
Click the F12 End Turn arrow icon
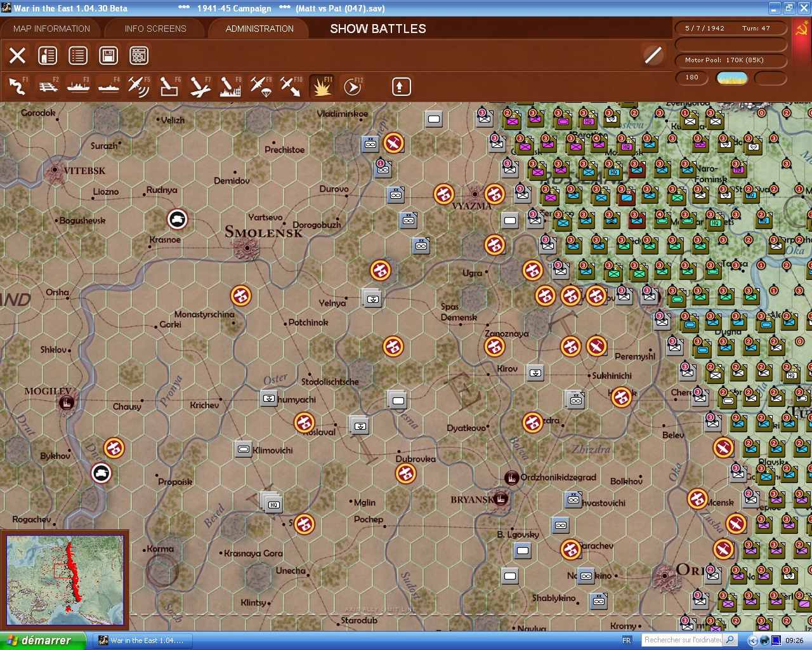(x=352, y=86)
